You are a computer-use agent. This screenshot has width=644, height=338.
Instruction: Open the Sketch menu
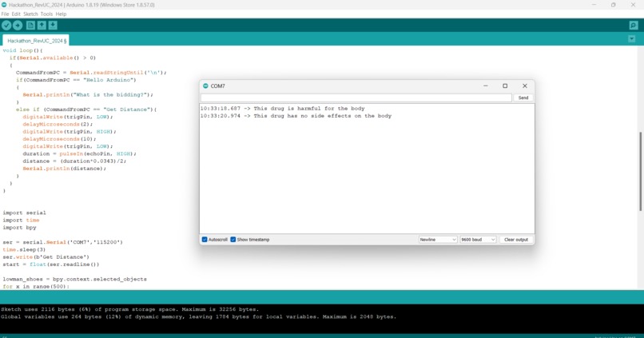click(30, 14)
